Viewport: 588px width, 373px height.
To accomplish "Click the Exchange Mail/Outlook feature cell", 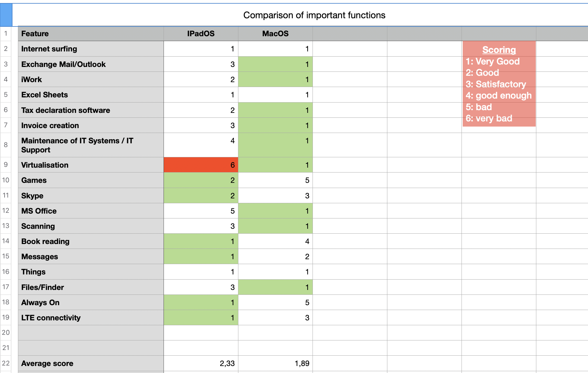I will click(91, 64).
